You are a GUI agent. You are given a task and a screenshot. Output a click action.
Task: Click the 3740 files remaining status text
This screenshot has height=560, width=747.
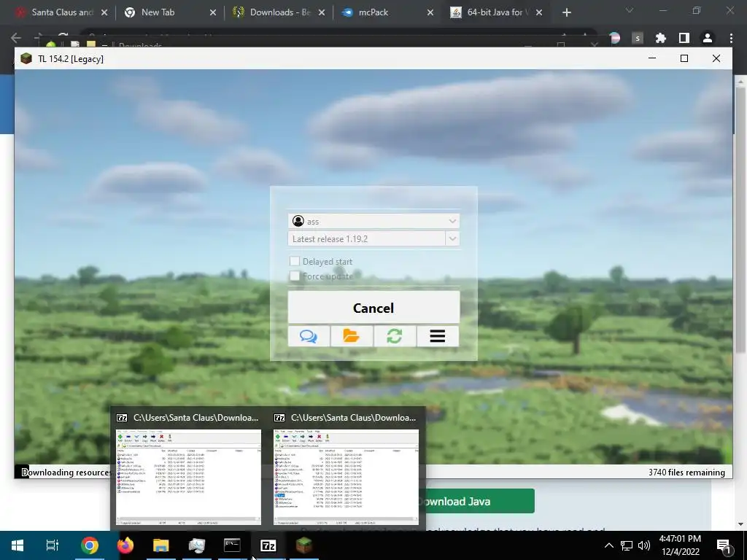pyautogui.click(x=686, y=472)
